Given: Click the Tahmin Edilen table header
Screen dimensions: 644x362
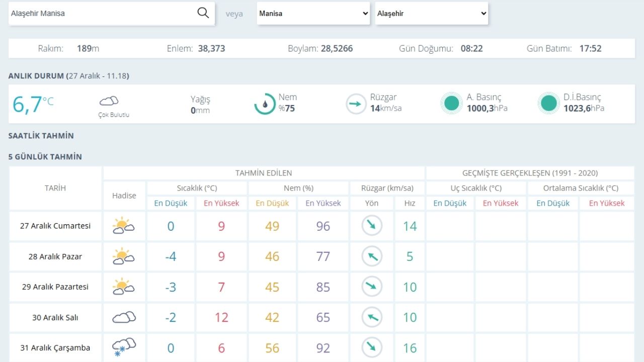Looking at the screenshot, I should point(264,173).
